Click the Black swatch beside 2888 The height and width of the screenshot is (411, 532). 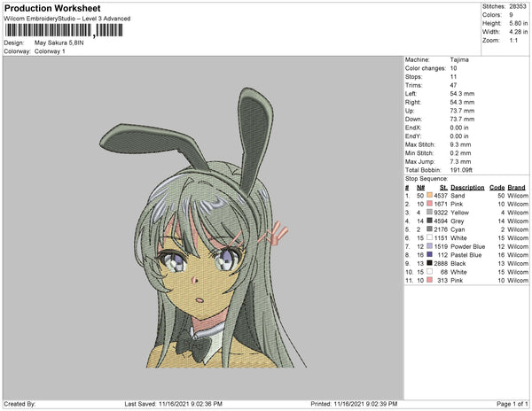pyautogui.click(x=429, y=263)
